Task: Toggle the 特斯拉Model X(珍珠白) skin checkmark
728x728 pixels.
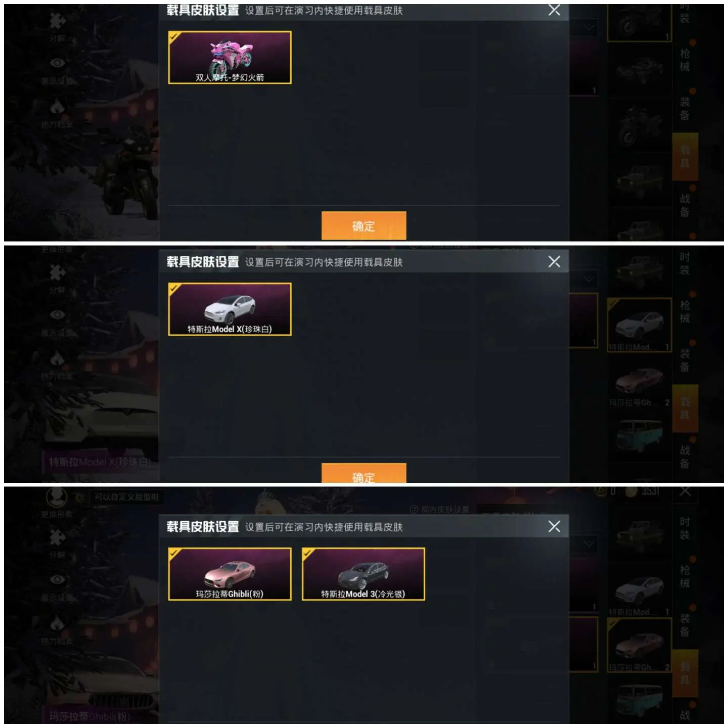Action: coord(230,309)
